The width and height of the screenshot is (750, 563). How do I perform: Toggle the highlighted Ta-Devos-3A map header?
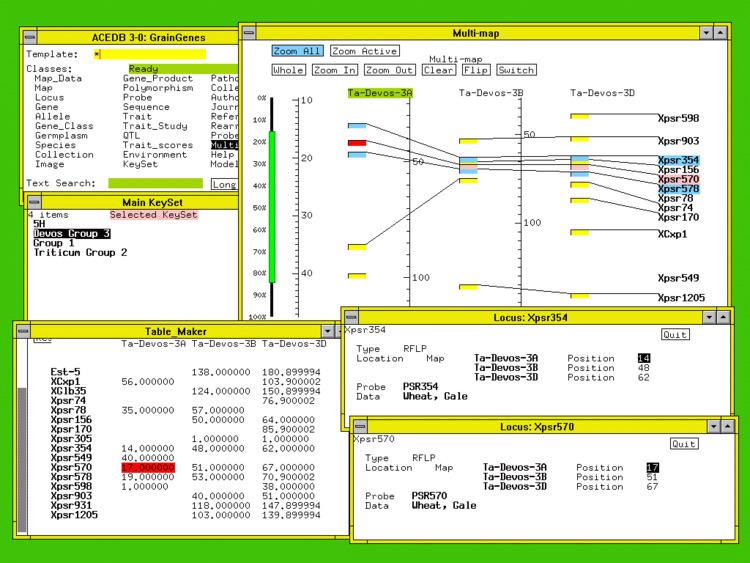380,93
